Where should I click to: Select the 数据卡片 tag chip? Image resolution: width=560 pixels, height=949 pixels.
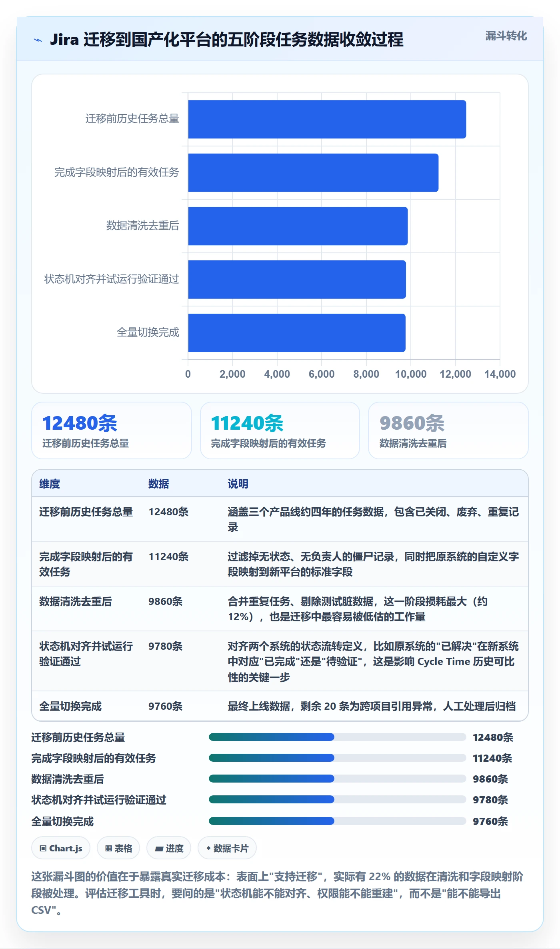[227, 848]
